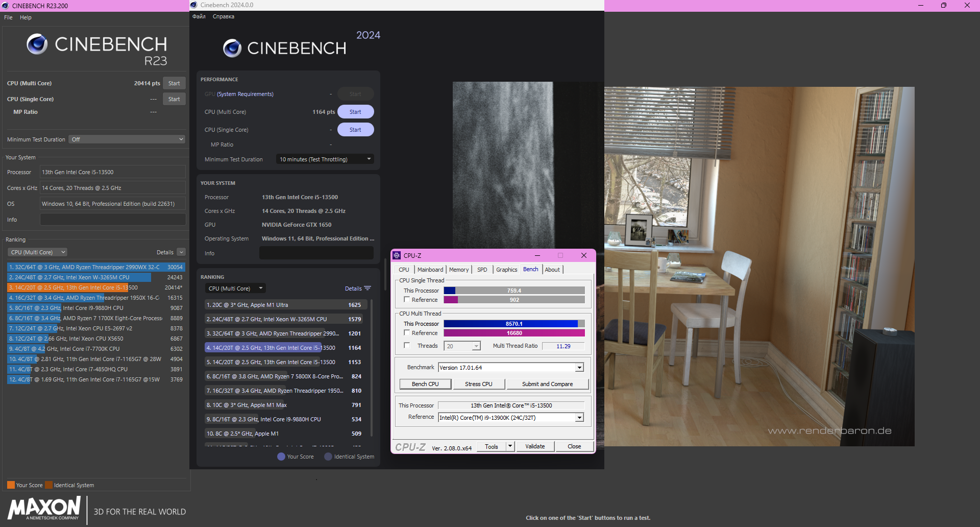This screenshot has width=980, height=527.
Task: Open the 10 minutes (Test Throttling) dropdown
Action: pos(325,159)
